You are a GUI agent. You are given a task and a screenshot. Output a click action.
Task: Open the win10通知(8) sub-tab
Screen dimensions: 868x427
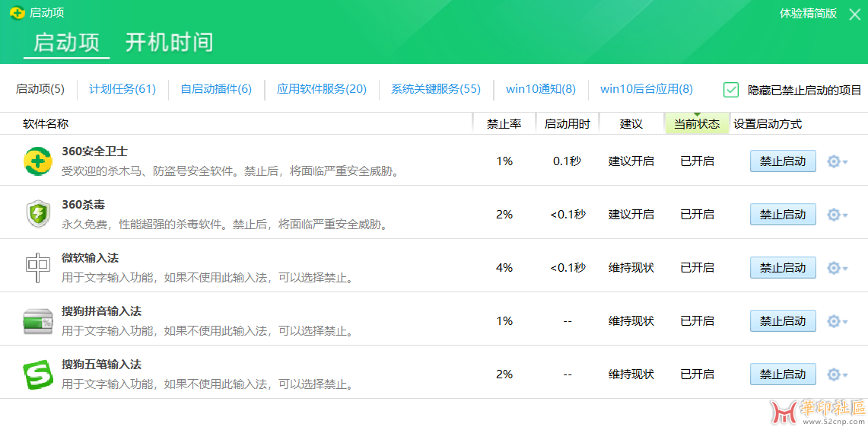point(541,89)
